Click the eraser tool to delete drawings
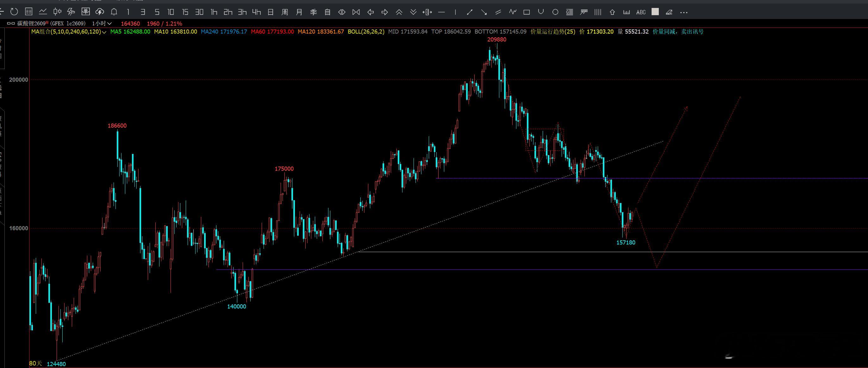This screenshot has width=868, height=368. coord(669,12)
